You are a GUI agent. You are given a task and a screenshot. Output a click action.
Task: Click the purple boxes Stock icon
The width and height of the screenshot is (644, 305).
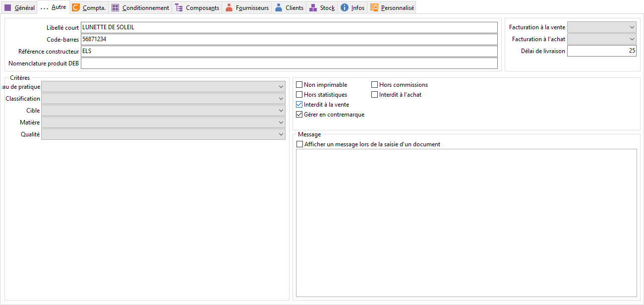pos(313,8)
